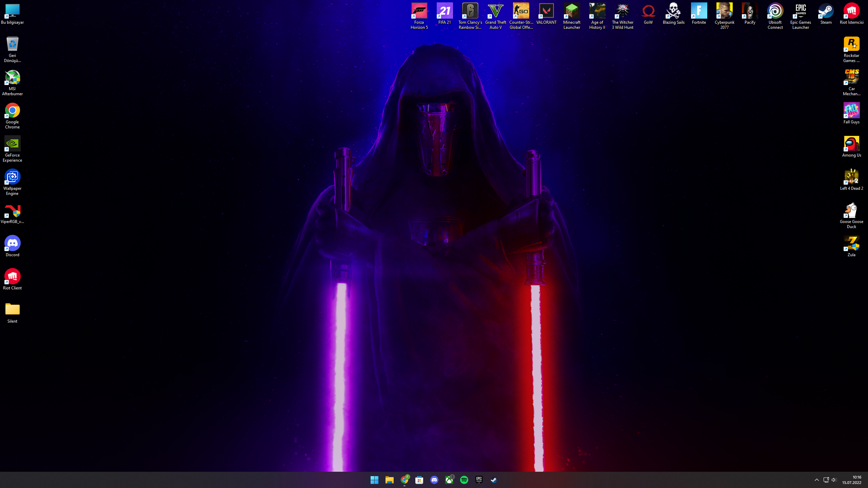Screen dimensions: 868x488
Task: Open Tom Clancy's Rainbow Six shortcut
Action: (x=470, y=16)
